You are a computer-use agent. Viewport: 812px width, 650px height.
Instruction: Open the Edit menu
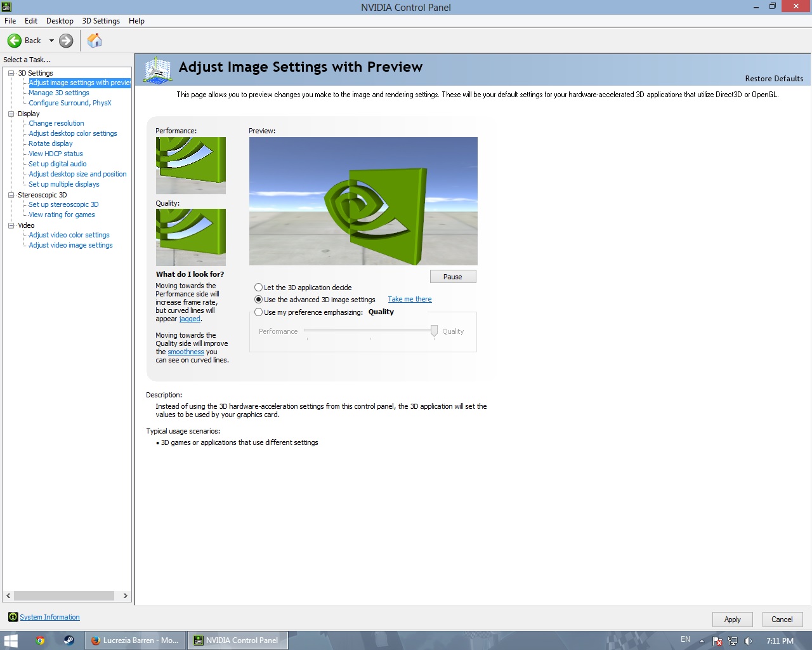[x=31, y=21]
